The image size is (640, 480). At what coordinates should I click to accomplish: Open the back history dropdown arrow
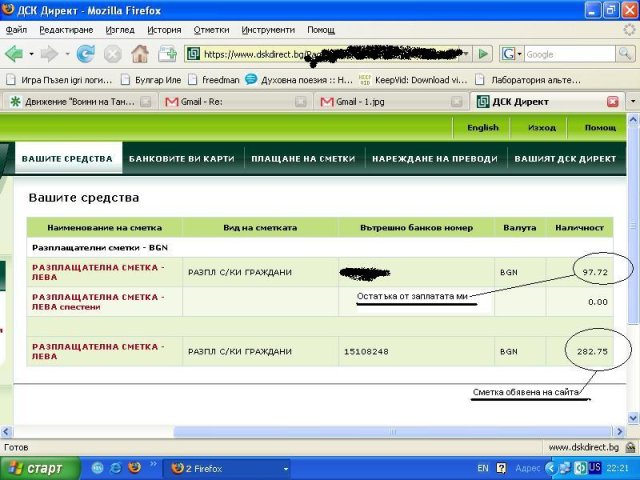pyautogui.click(x=31, y=54)
